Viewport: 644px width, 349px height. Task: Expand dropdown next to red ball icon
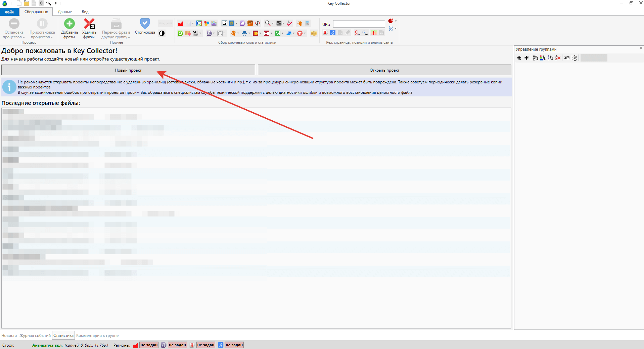(x=396, y=21)
